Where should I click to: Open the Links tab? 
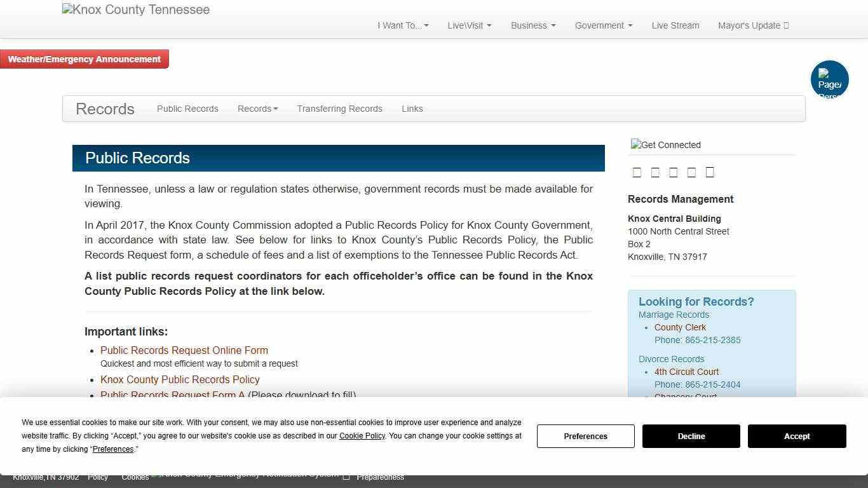tap(412, 109)
